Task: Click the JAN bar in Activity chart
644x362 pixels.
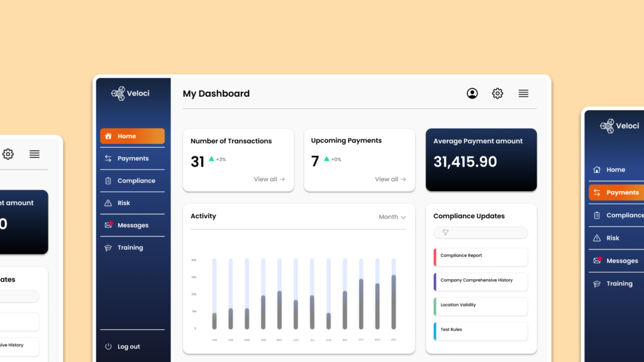Action: click(x=214, y=321)
